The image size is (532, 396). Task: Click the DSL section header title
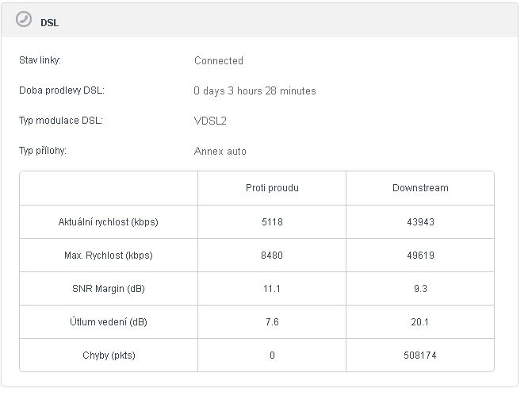(x=49, y=23)
